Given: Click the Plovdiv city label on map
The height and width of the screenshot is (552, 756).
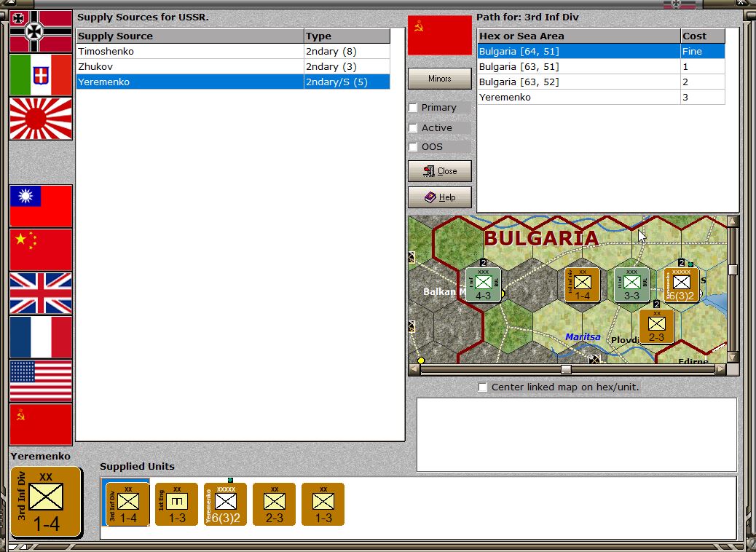Looking at the screenshot, I should [625, 340].
